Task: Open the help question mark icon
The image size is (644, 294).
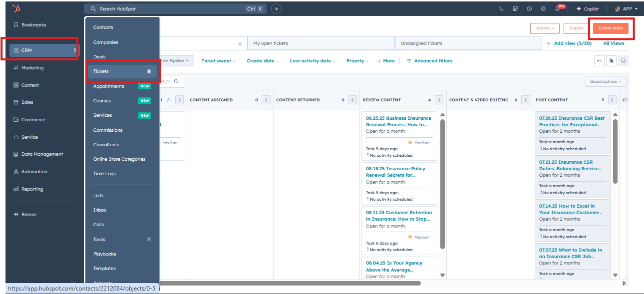Action: pos(529,9)
